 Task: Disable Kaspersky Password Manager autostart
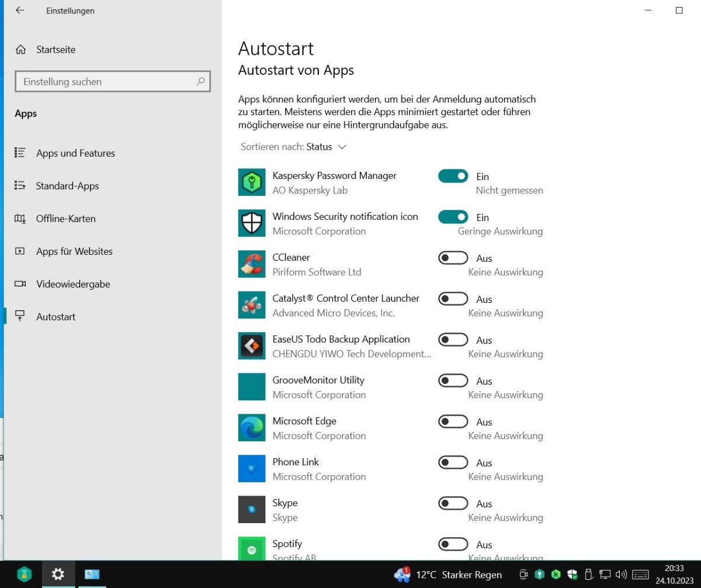click(x=453, y=176)
